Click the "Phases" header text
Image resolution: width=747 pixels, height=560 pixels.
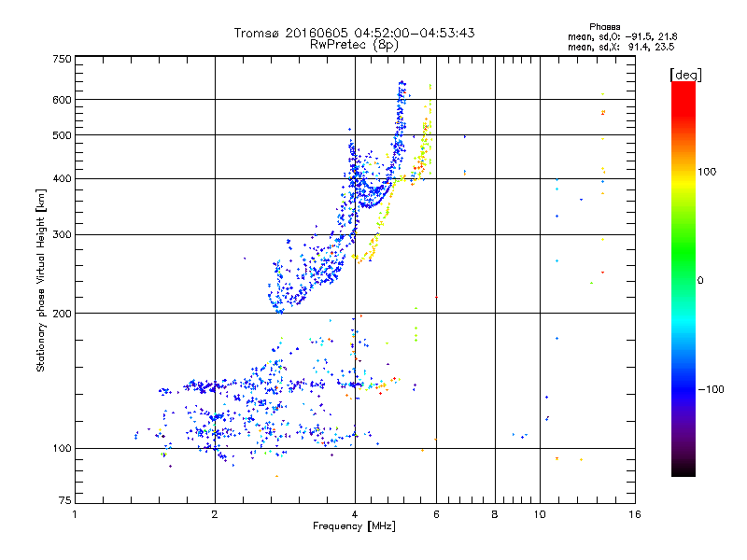pos(604,27)
